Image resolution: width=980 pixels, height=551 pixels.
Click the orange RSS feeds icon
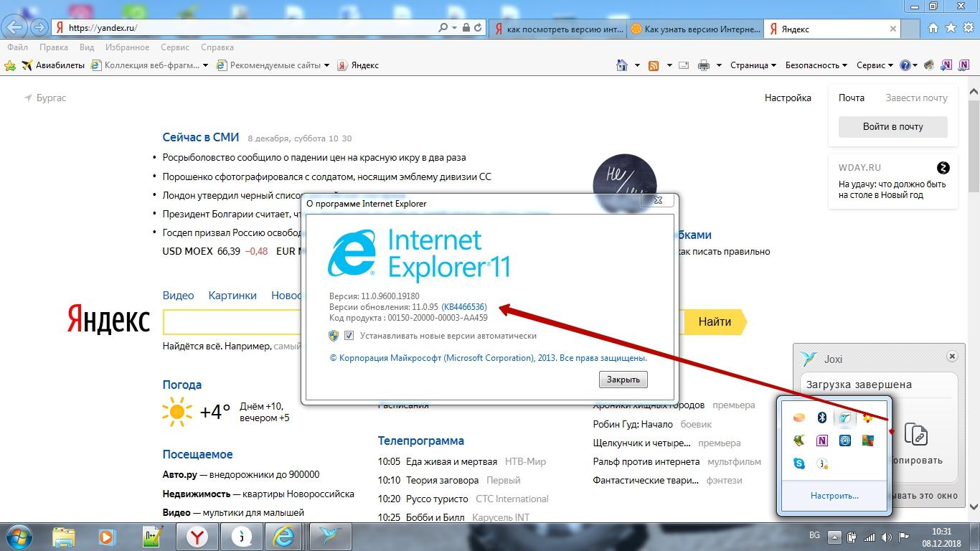(x=654, y=65)
